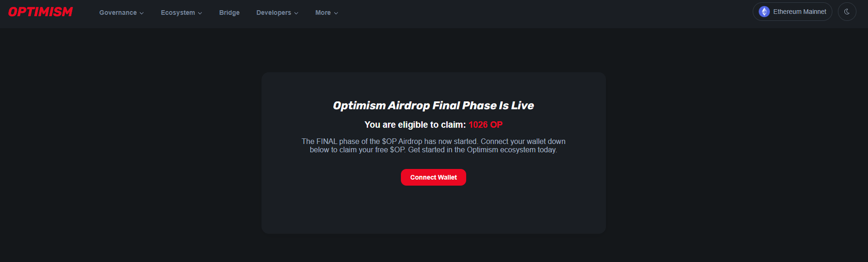
Task: Click the red Connect Wallet button
Action: 433,177
